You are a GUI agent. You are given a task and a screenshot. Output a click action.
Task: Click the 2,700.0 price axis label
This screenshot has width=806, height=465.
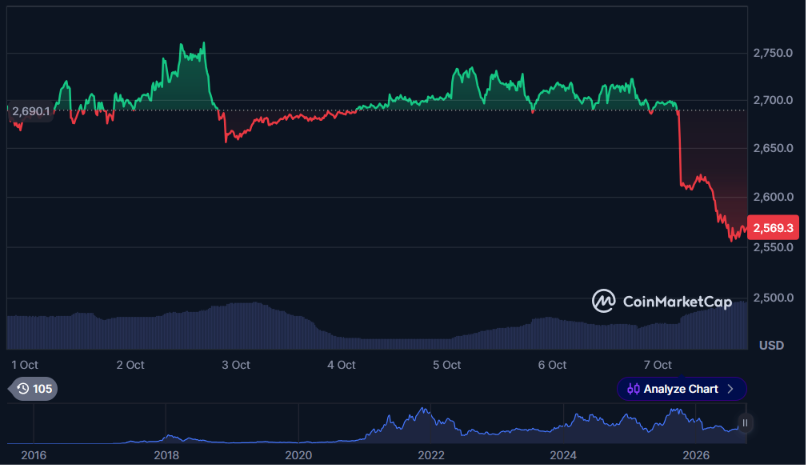[x=773, y=100]
